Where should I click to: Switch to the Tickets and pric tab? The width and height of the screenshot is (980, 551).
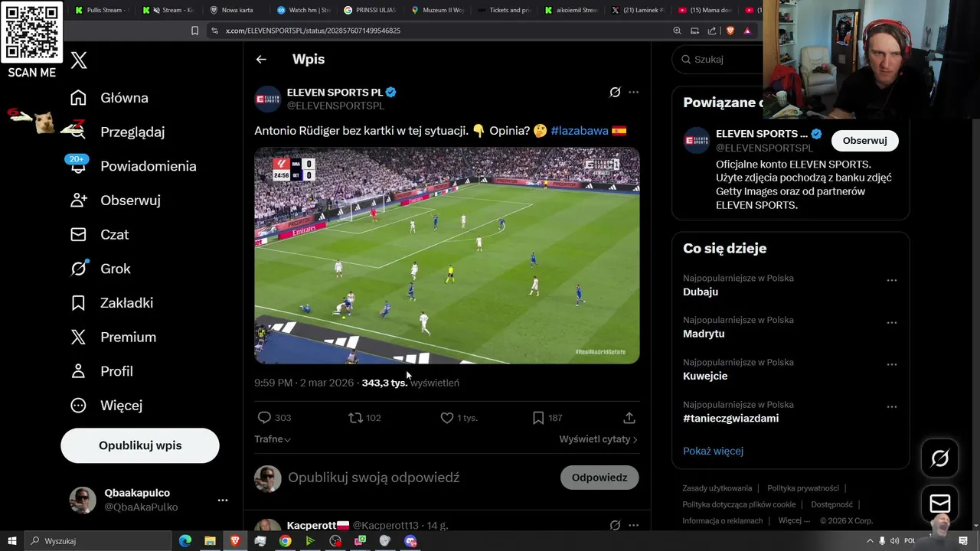505,10
